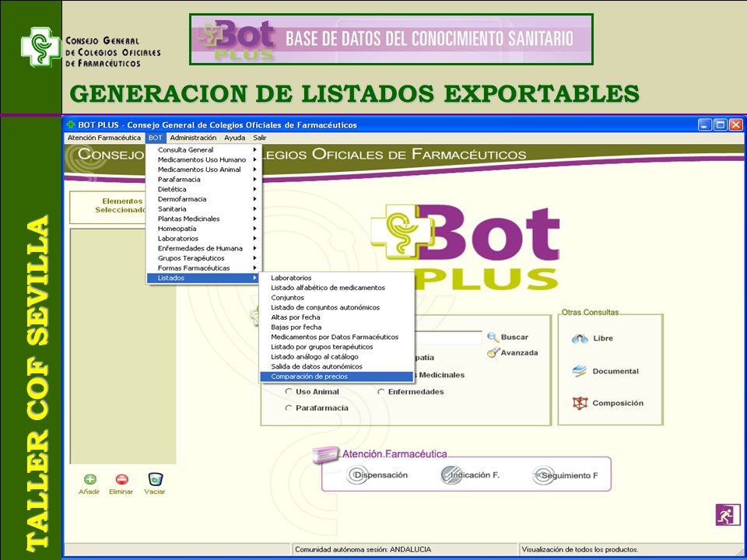Choose Bajas por fecha listing
The image size is (747, 560).
[336, 327]
